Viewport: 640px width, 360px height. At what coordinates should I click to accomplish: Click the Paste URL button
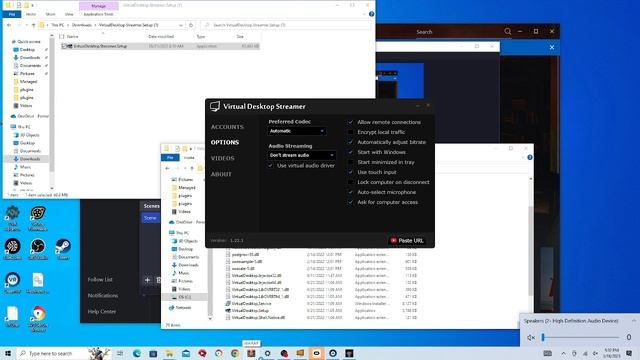[x=407, y=240]
